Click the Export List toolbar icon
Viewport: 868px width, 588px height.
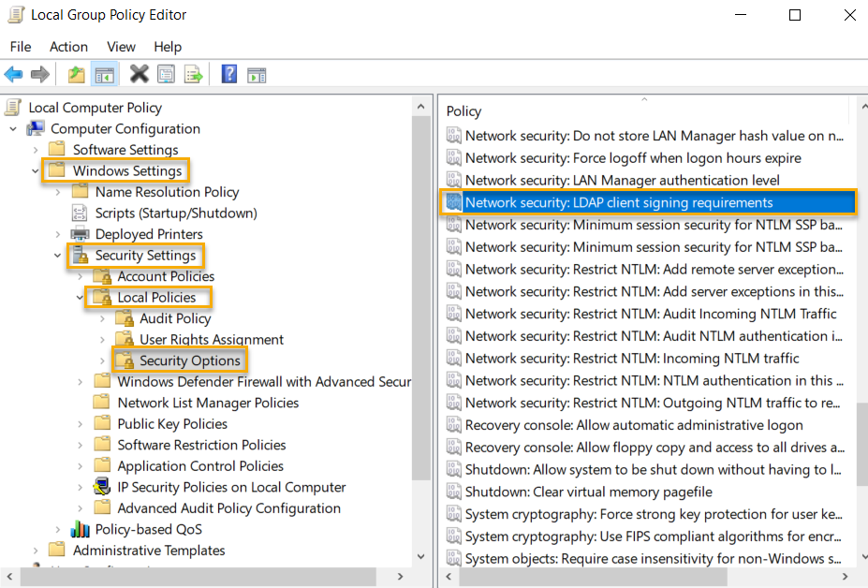(192, 74)
